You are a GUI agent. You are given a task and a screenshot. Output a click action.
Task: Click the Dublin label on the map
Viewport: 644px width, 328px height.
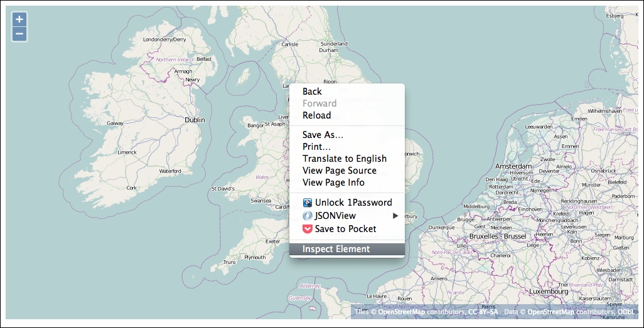click(x=195, y=120)
